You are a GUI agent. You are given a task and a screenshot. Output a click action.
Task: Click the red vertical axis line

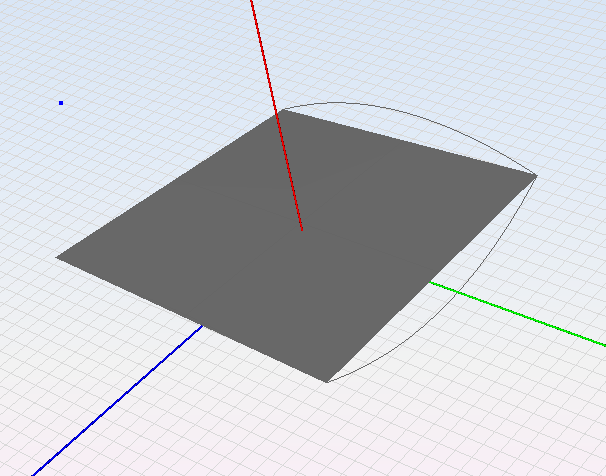pos(265,62)
